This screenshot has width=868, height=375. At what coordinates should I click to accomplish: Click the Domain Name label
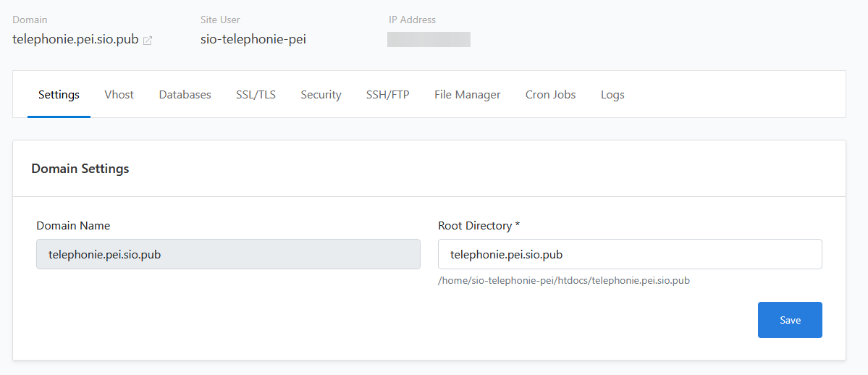pyautogui.click(x=73, y=226)
